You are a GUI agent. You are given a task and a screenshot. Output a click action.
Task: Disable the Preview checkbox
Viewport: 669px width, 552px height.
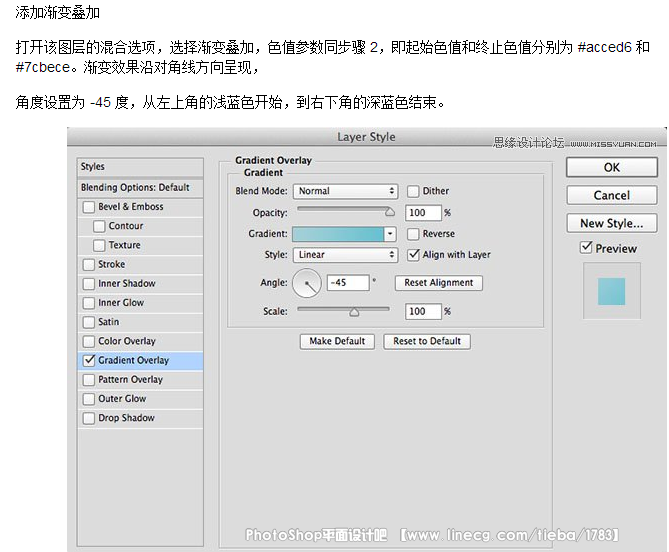point(586,248)
